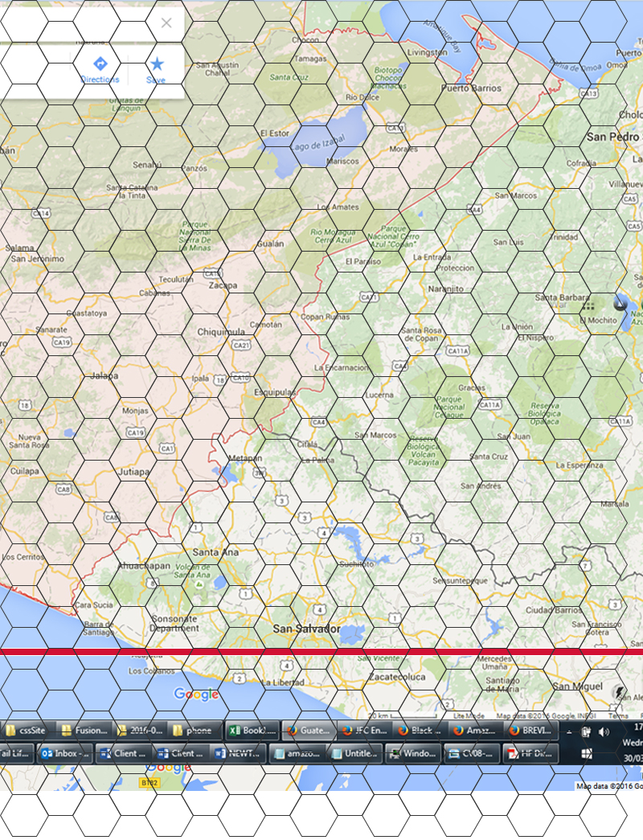The image size is (643, 840).
Task: Click the Ahuachapan label
Action: [x=144, y=566]
